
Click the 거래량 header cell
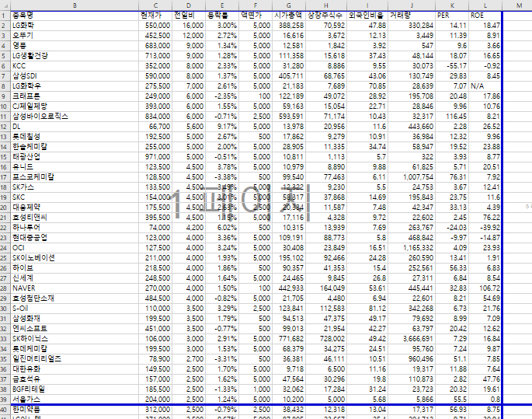point(412,16)
